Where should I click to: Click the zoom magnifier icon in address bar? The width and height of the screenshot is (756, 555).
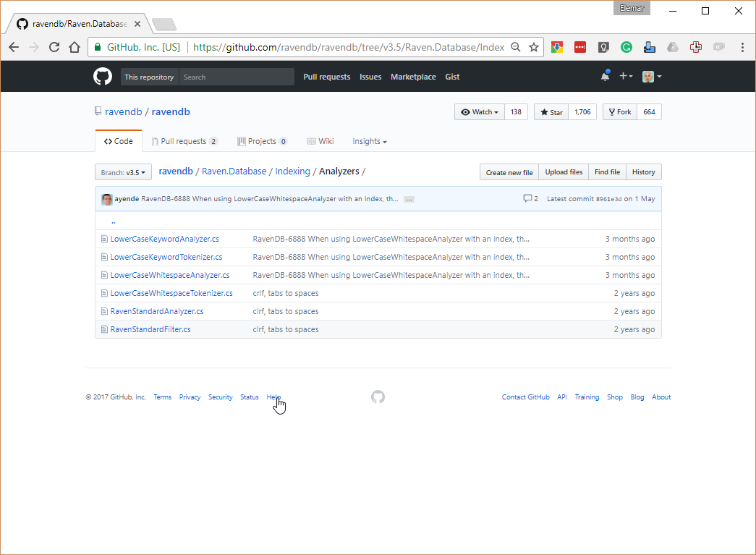[516, 47]
